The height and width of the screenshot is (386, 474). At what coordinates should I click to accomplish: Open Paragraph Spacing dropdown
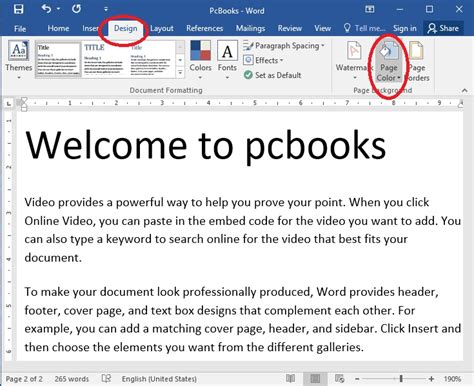(x=284, y=46)
